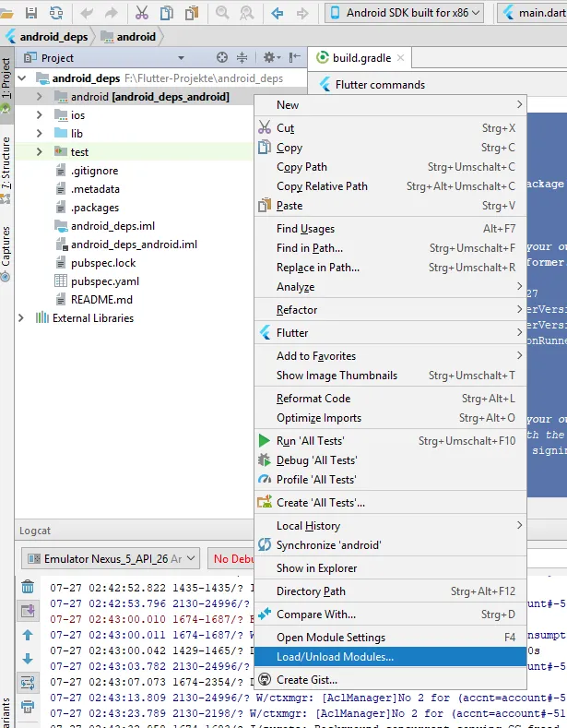Image resolution: width=567 pixels, height=728 pixels.
Task: Click the Collapse All icon in Project panel
Action: [242, 57]
